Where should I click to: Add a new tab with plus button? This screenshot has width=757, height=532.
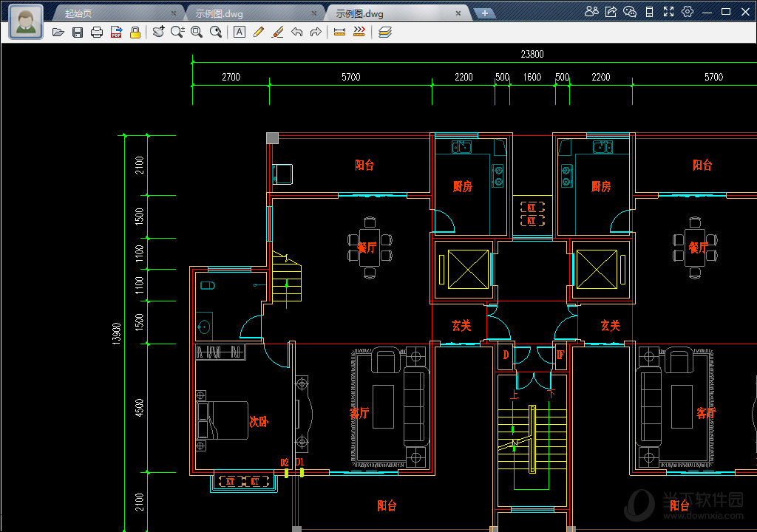484,13
